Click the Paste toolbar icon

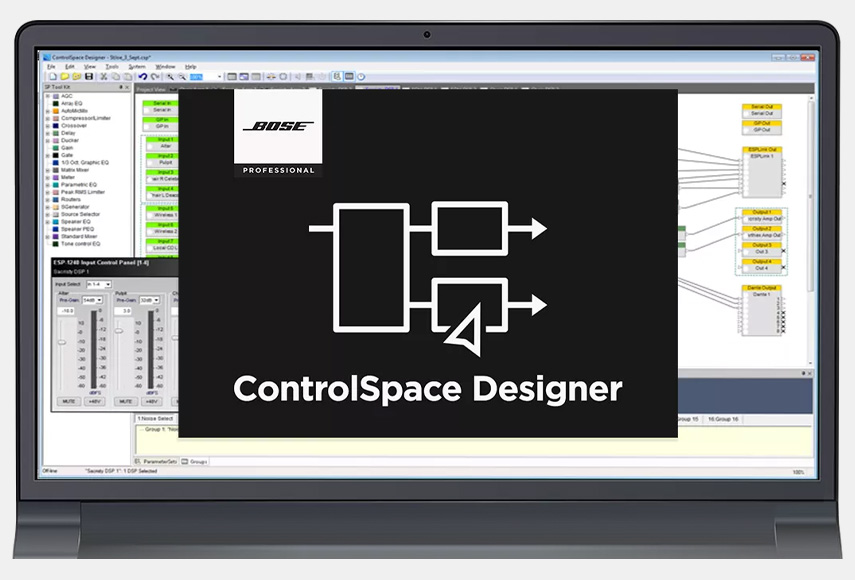click(x=128, y=77)
